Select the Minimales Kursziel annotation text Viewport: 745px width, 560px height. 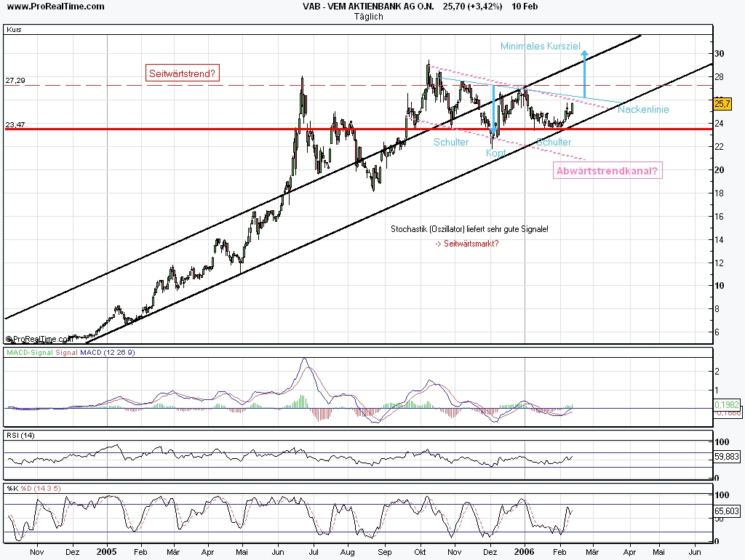point(541,46)
